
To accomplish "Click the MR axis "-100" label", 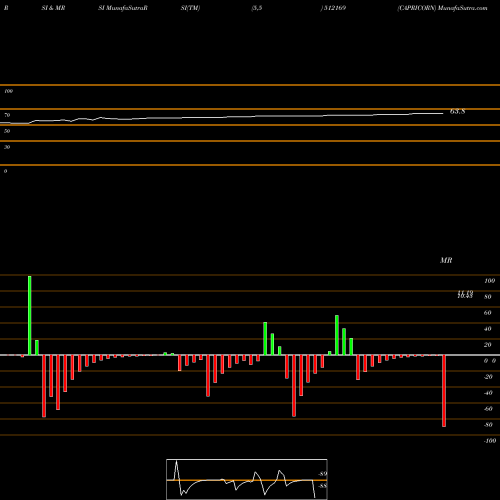I will pos(490,441).
